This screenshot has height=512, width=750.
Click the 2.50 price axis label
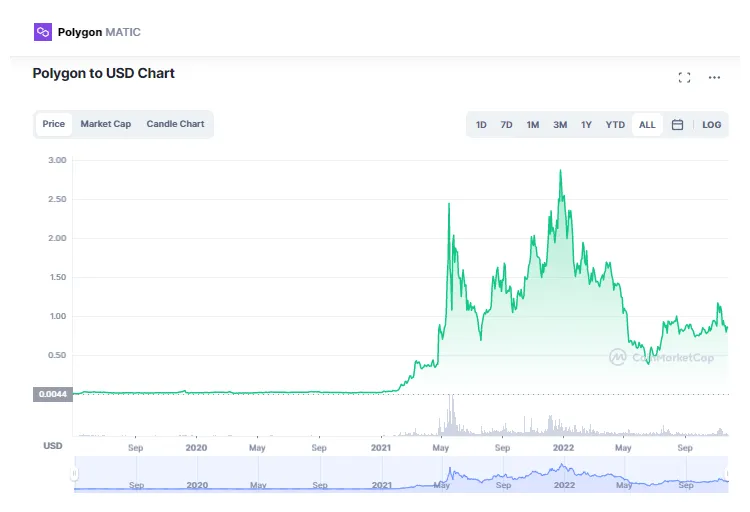pyautogui.click(x=57, y=199)
